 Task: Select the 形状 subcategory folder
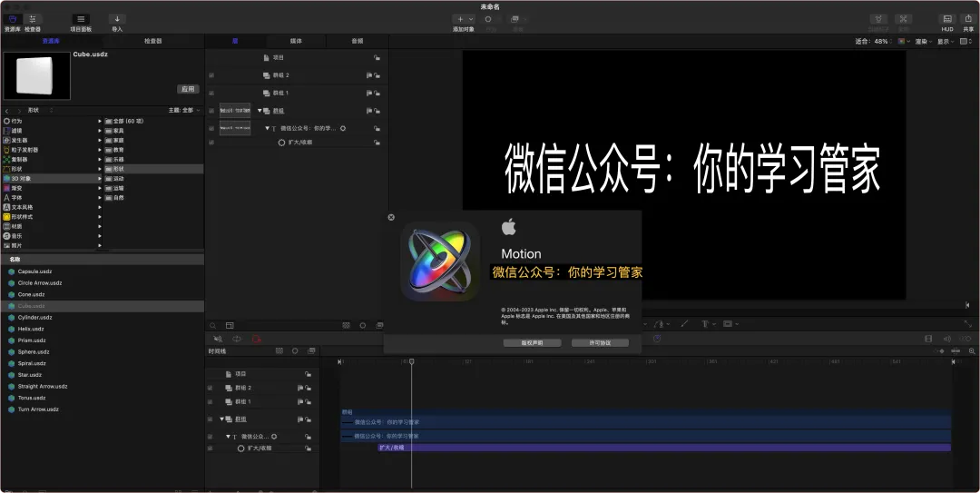pyautogui.click(x=153, y=169)
